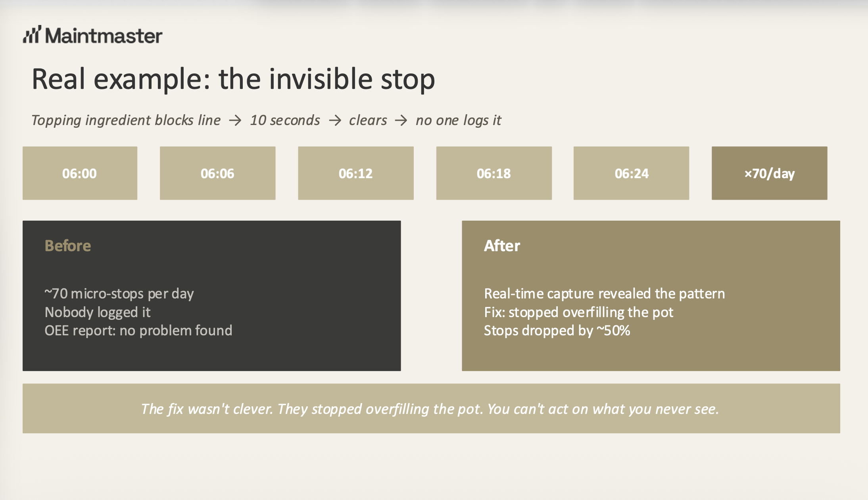Select the '~70 micro-stops per day' line
The width and height of the screenshot is (868, 500).
[x=119, y=294]
